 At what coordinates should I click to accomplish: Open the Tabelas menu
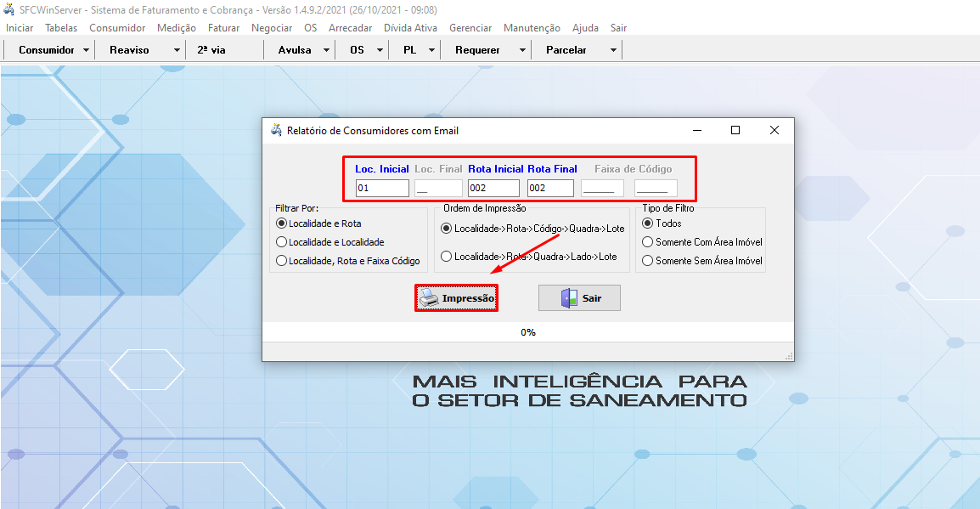pyautogui.click(x=60, y=27)
